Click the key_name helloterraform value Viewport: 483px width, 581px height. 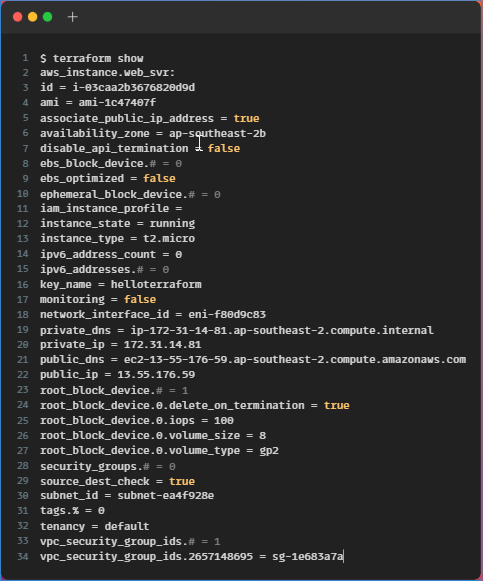click(156, 285)
